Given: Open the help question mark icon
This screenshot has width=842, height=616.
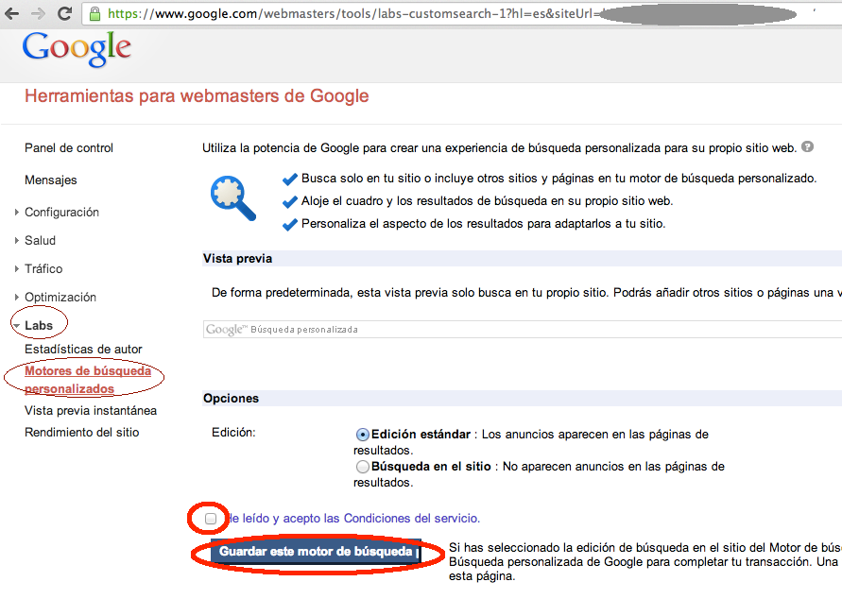Looking at the screenshot, I should (807, 146).
